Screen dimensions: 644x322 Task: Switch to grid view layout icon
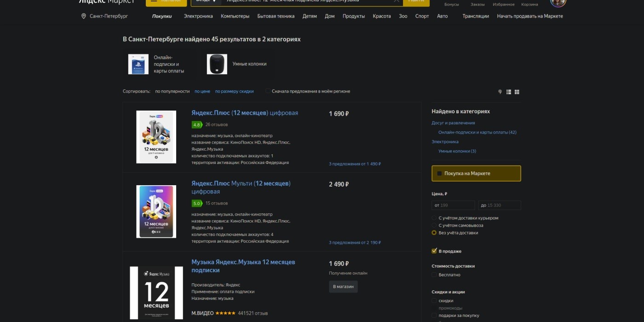point(517,92)
